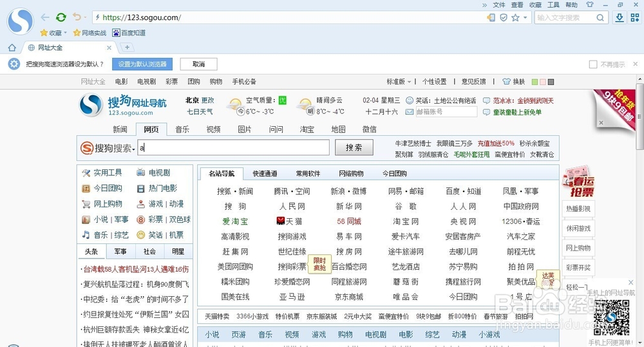Click the Sogou search input field

233,147
